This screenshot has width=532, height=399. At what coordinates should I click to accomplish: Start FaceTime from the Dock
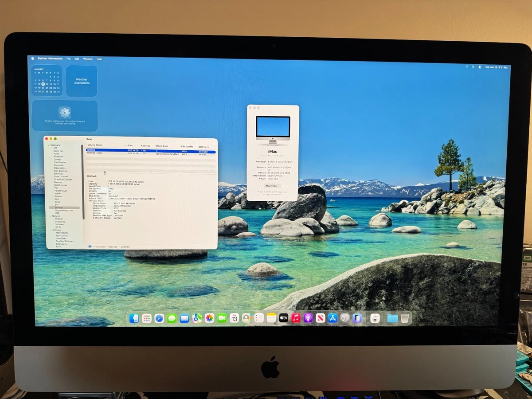tap(222, 318)
